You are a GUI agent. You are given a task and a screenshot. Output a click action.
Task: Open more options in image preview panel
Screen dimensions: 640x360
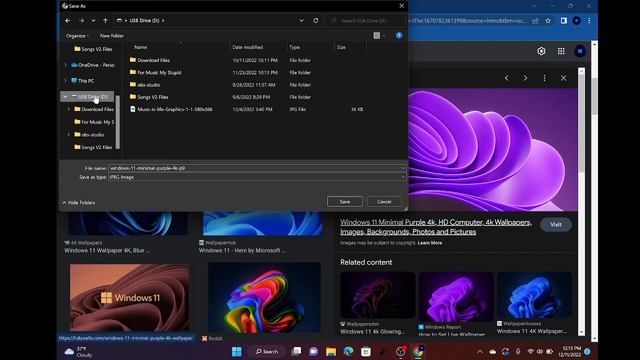tap(544, 78)
